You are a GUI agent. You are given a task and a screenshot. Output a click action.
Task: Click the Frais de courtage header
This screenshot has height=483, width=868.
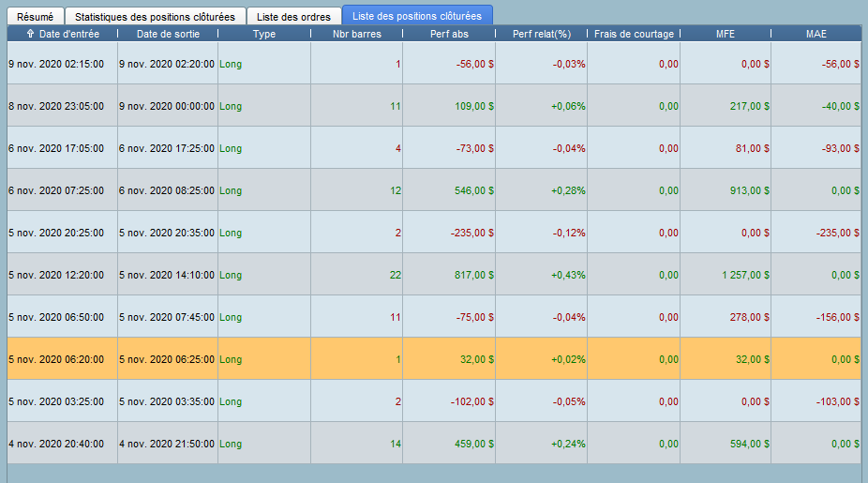(x=634, y=34)
